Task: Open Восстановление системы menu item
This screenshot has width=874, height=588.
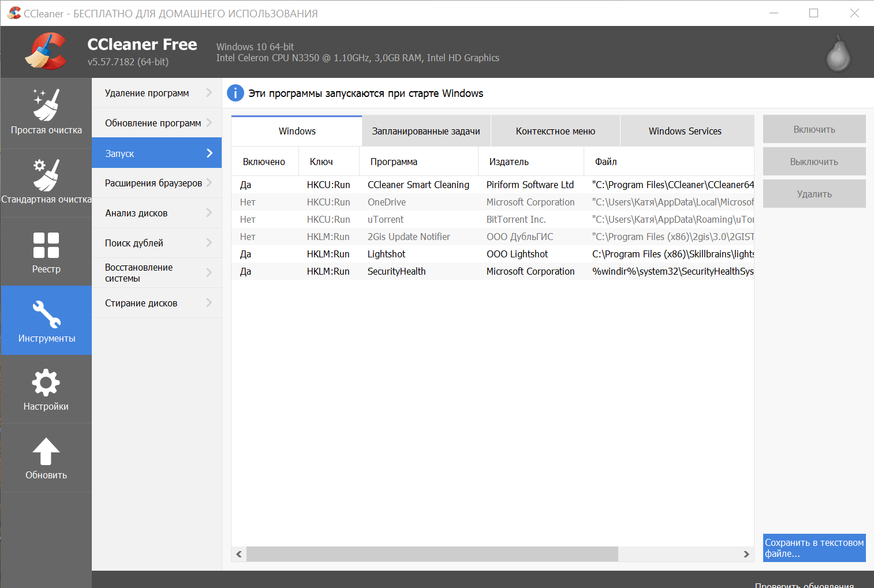Action: coord(156,273)
